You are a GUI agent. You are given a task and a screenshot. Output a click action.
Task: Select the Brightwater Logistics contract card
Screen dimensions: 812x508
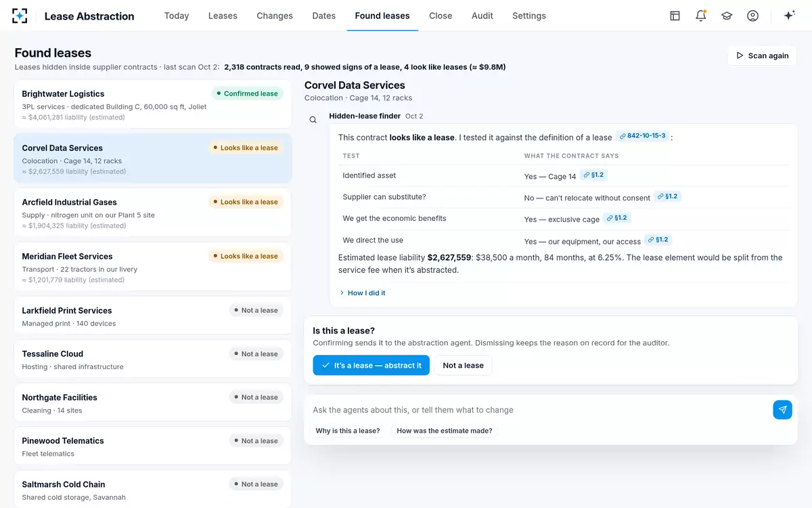click(153, 104)
